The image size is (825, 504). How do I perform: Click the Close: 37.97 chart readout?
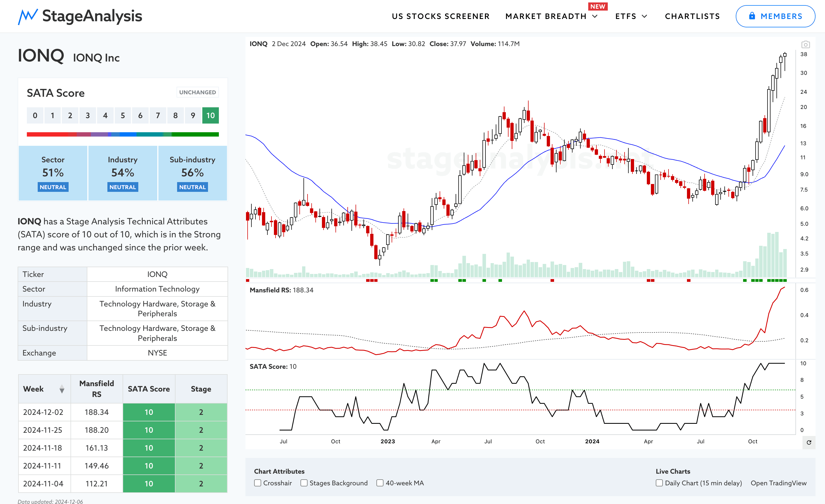448,44
